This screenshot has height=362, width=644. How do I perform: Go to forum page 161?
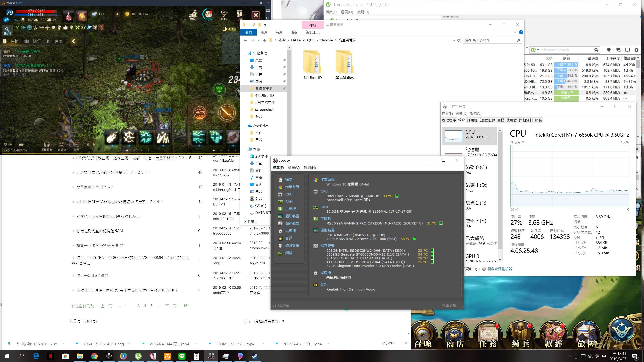pyautogui.click(x=186, y=306)
